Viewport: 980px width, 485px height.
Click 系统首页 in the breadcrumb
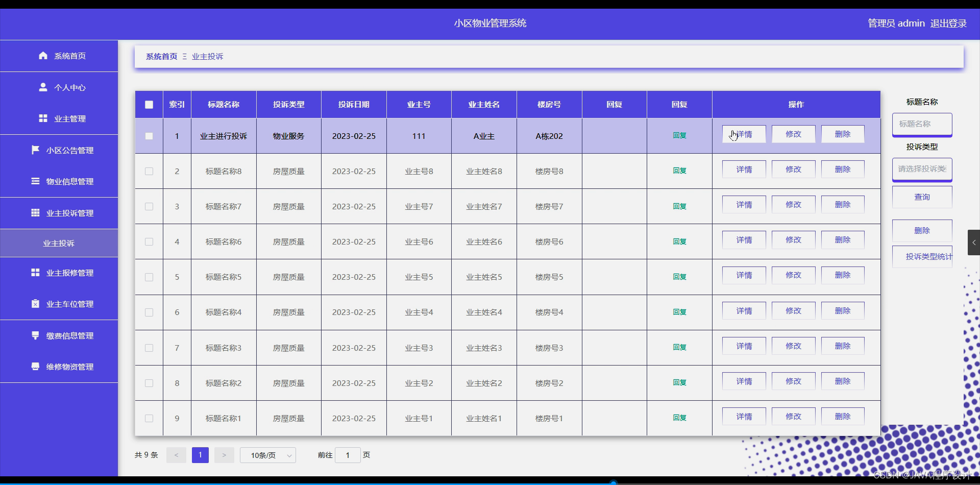coord(162,57)
